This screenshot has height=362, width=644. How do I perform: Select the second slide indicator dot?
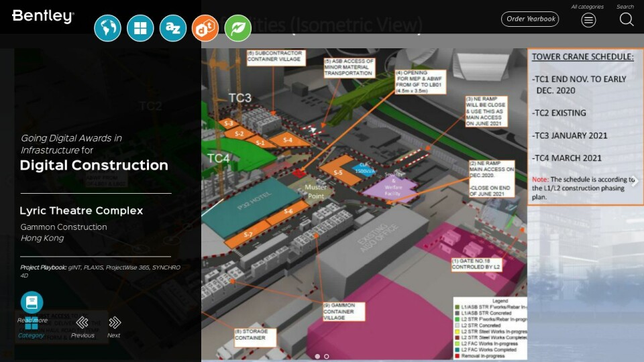[x=326, y=357]
